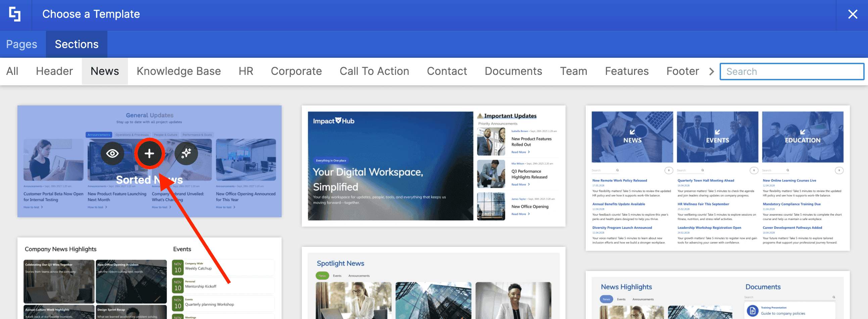Open the Documents category
This screenshot has height=319, width=868.
click(x=513, y=71)
